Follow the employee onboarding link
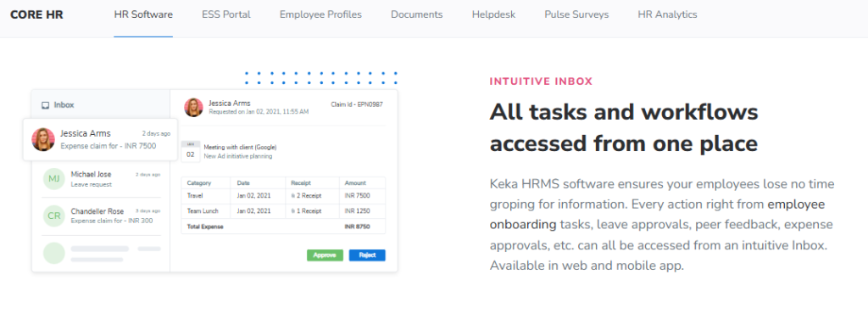This screenshot has width=868, height=319. point(658,215)
